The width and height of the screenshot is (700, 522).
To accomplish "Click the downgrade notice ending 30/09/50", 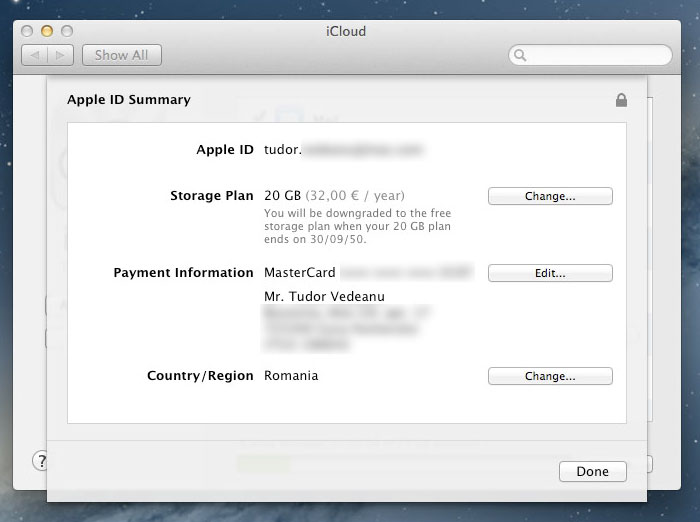I will point(357,226).
